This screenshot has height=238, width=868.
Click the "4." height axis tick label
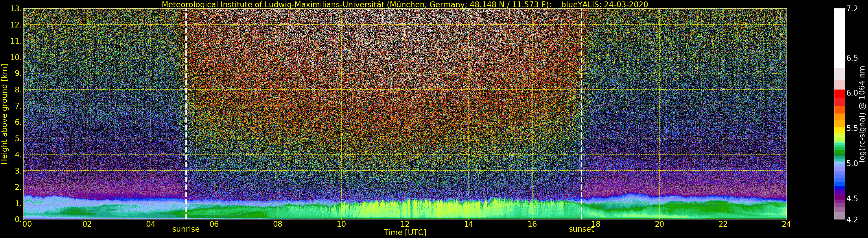[18, 155]
